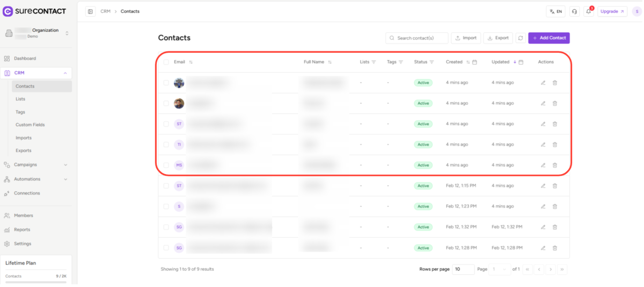
Task: Click the Add Contact button
Action: [548, 38]
